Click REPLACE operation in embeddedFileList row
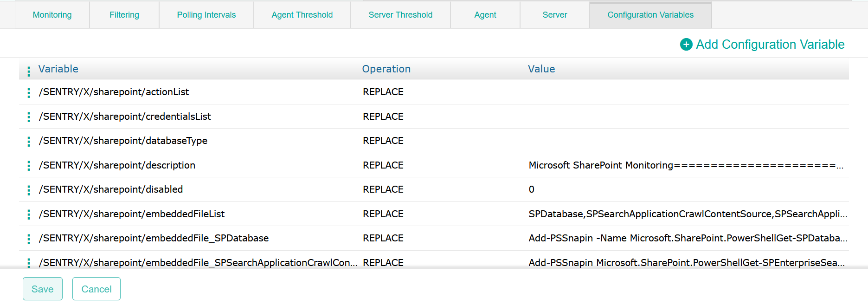 pyautogui.click(x=383, y=214)
